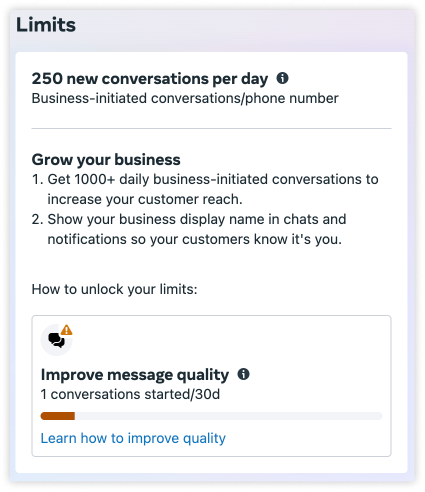Click 1 conversations started/30d text

tap(130, 394)
